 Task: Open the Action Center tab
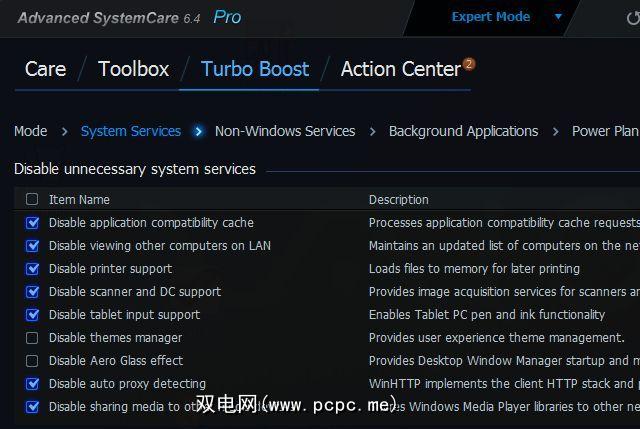click(400, 69)
